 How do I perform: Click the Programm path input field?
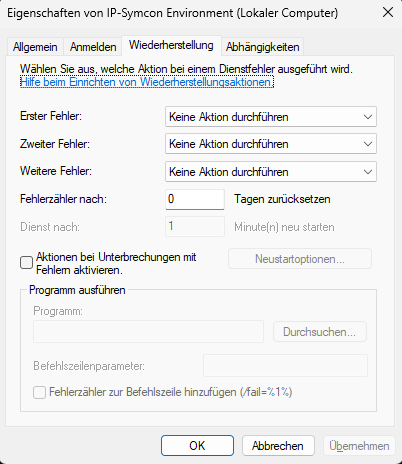tap(148, 331)
